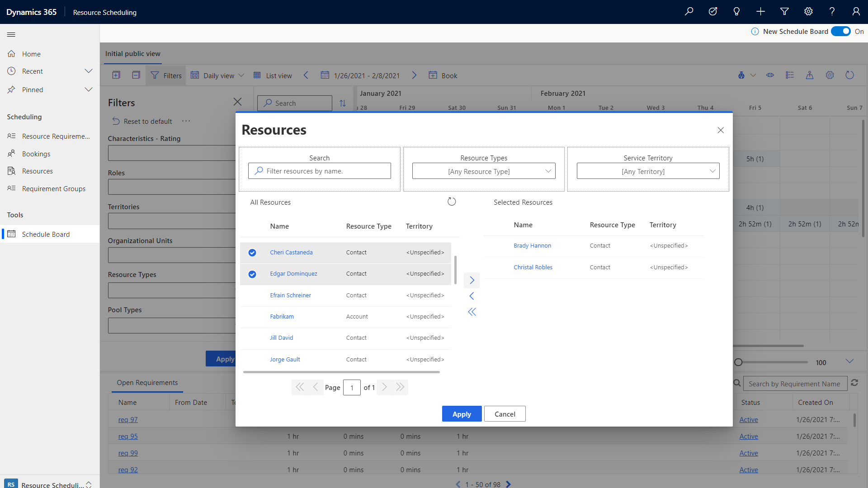This screenshot has height=488, width=868.
Task: Select the List view toggle icon
Action: pos(258,75)
